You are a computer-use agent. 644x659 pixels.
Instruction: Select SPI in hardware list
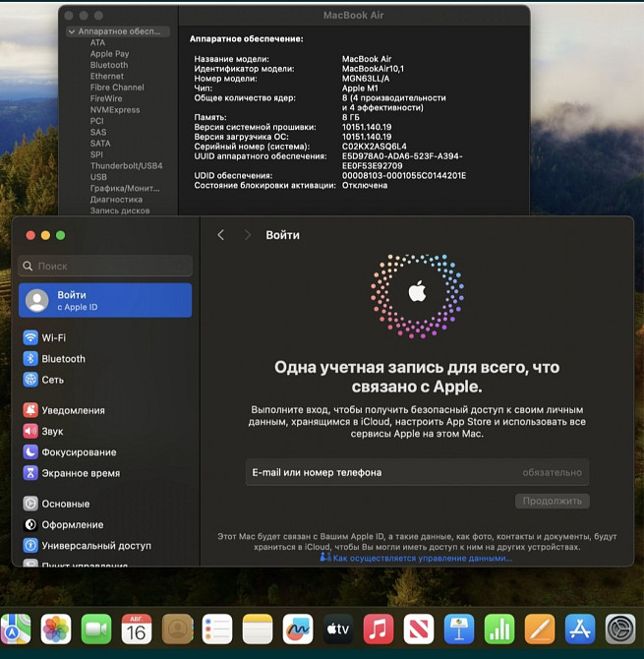(96, 154)
